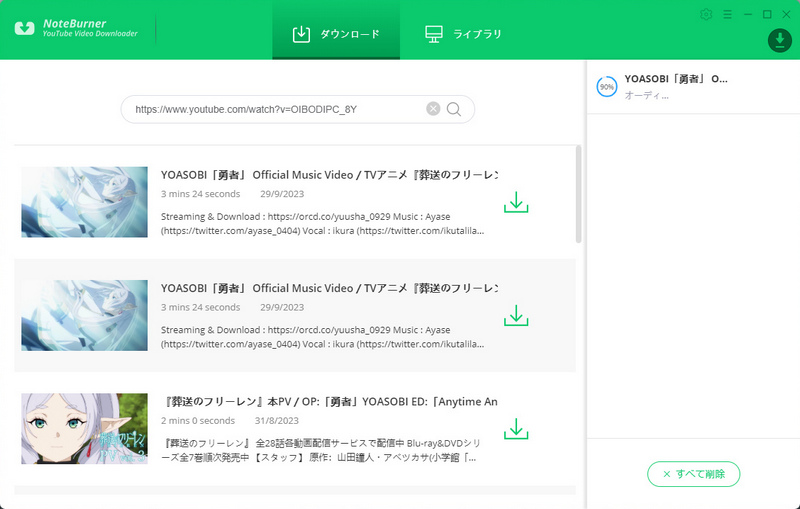Viewport: 800px width, 509px height.
Task: Click thumbnail of first YOASOBI video
Action: click(84, 202)
